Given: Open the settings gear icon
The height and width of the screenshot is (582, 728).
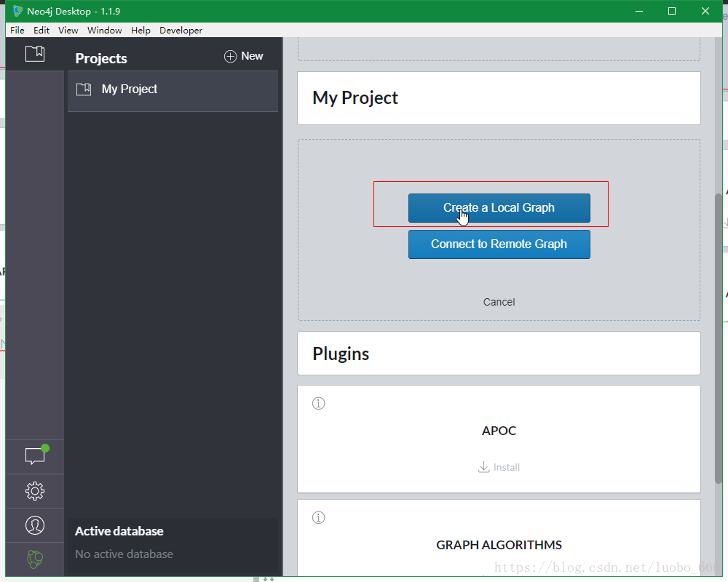Looking at the screenshot, I should [x=35, y=491].
